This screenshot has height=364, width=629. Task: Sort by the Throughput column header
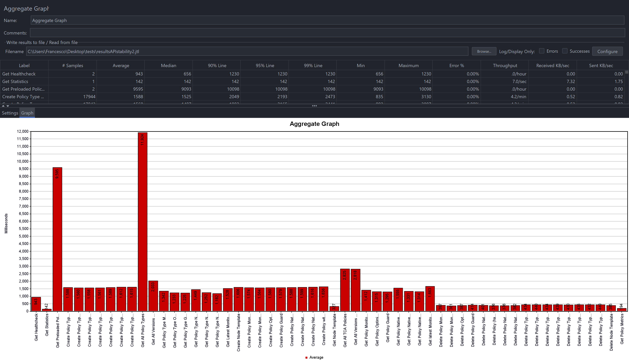(x=505, y=65)
